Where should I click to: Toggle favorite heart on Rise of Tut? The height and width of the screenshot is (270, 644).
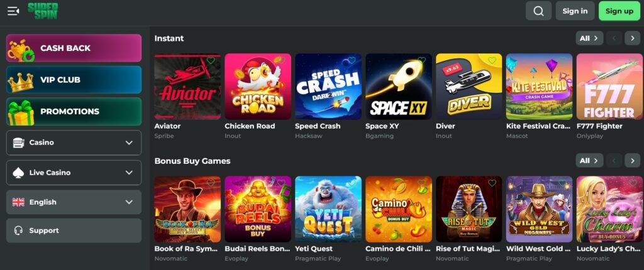(x=492, y=183)
